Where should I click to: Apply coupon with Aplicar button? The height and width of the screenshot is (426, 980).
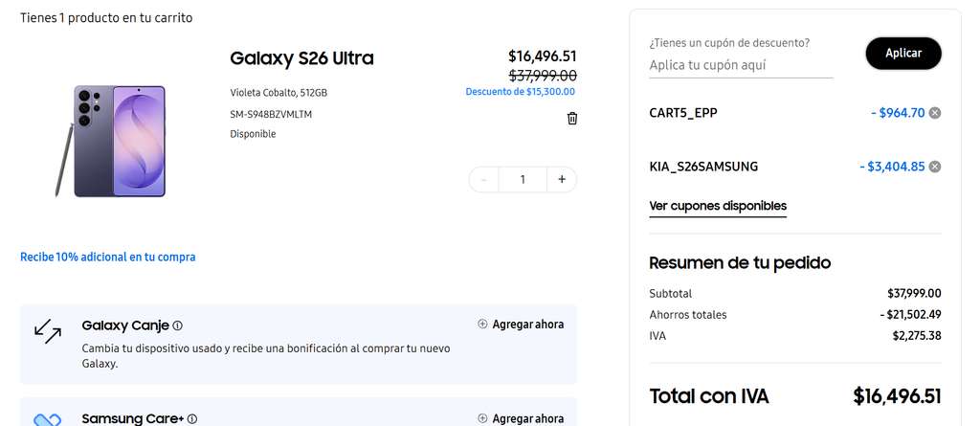903,54
